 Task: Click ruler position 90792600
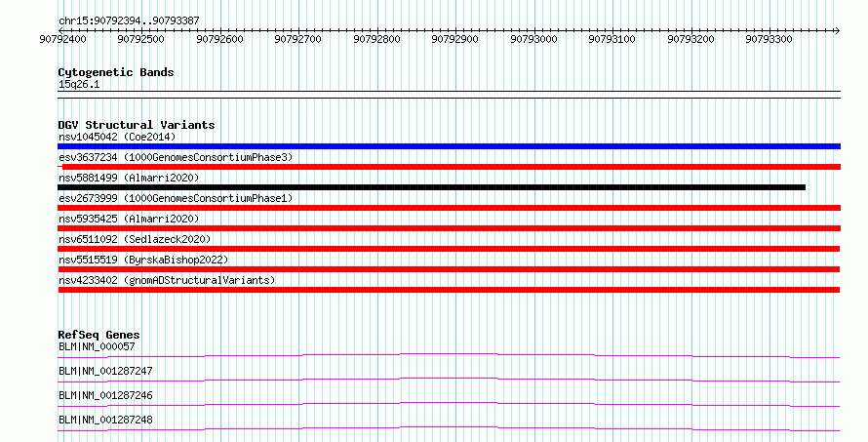point(219,39)
